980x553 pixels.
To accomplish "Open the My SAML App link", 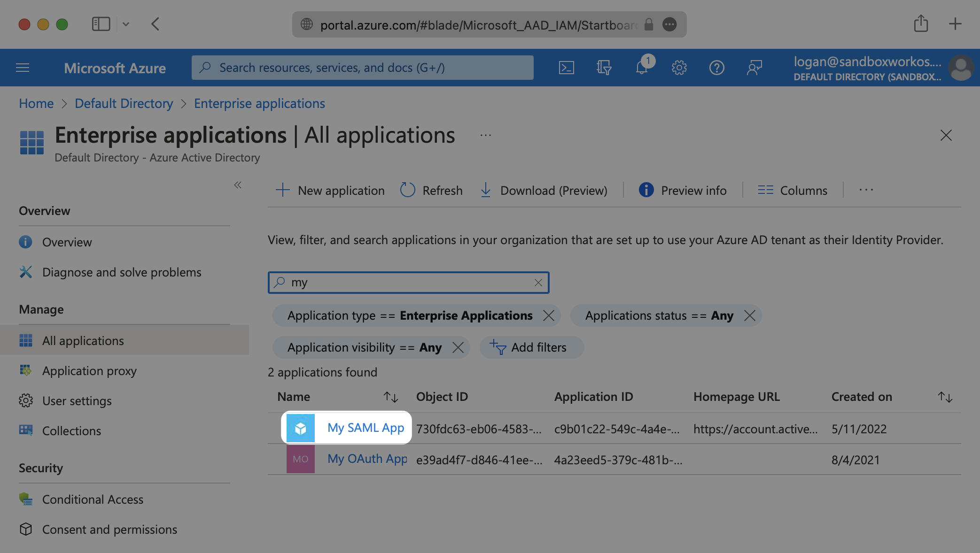I will (x=366, y=428).
